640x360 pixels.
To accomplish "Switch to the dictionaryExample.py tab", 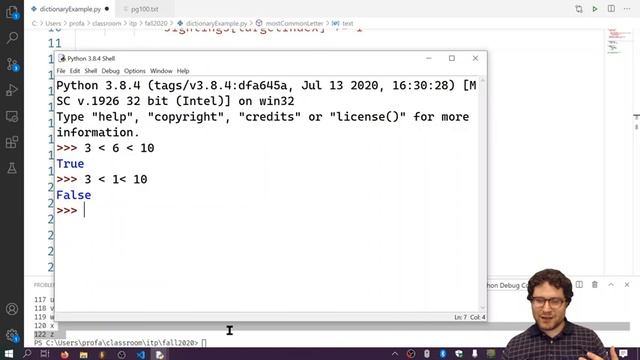I will coord(70,9).
